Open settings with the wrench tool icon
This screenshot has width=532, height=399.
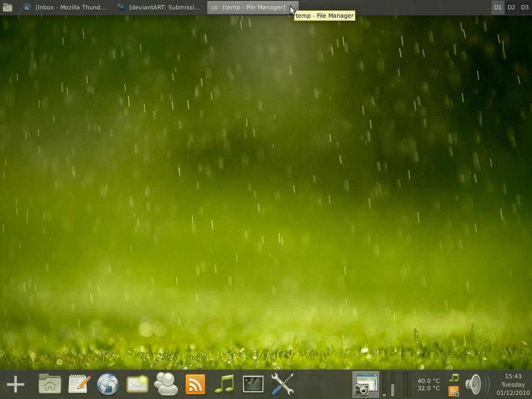point(282,384)
